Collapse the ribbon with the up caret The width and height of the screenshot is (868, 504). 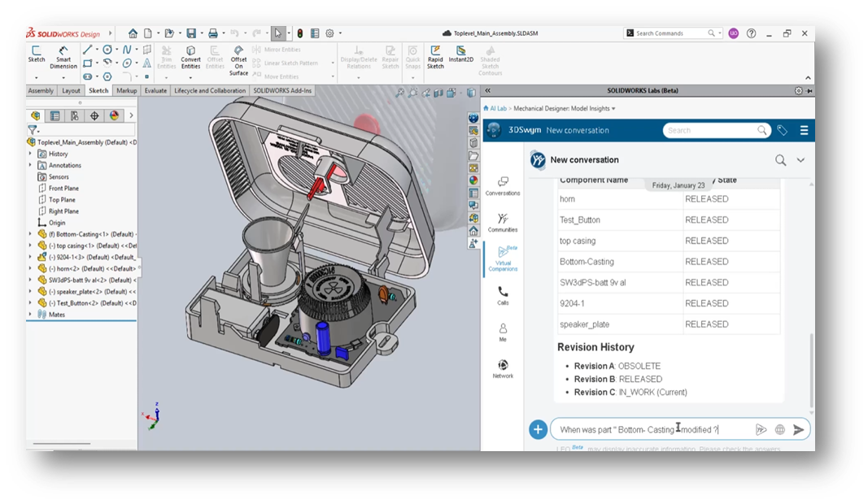click(x=808, y=78)
